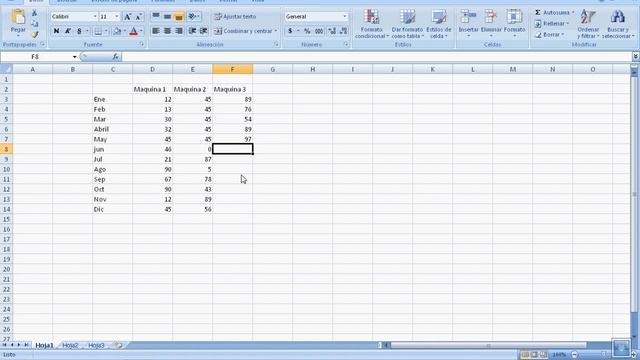Decrease decimal places
640x360 pixels.
pyautogui.click(x=344, y=31)
